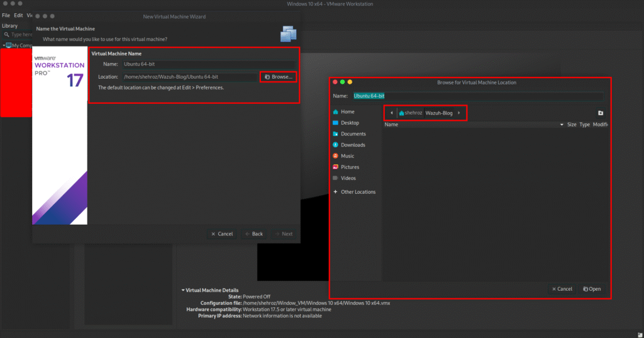Edit the Name field in Browse dialog
The width and height of the screenshot is (644, 338).
pyautogui.click(x=478, y=96)
